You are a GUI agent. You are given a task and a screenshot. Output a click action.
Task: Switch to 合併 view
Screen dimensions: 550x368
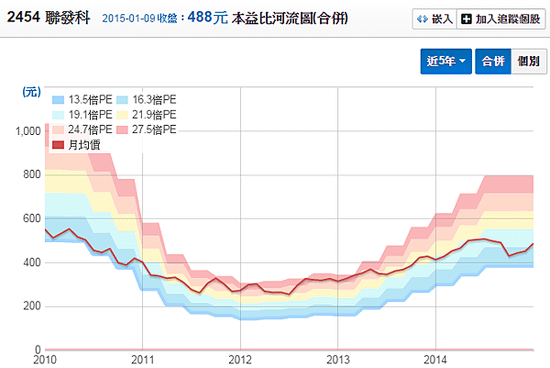(493, 61)
